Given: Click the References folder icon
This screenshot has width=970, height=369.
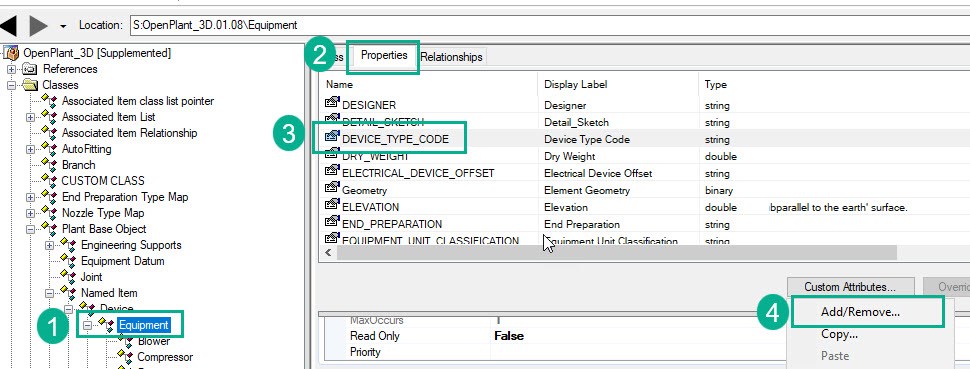Looking at the screenshot, I should (x=30, y=69).
